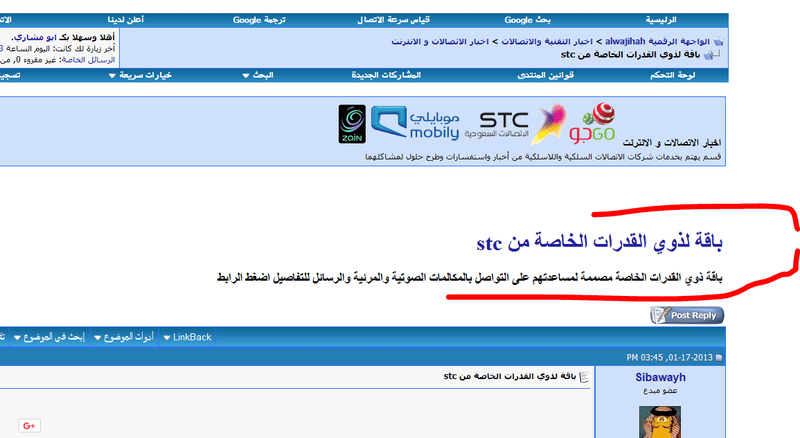
Task: Expand the LinkBack dropdown
Action: [x=187, y=337]
